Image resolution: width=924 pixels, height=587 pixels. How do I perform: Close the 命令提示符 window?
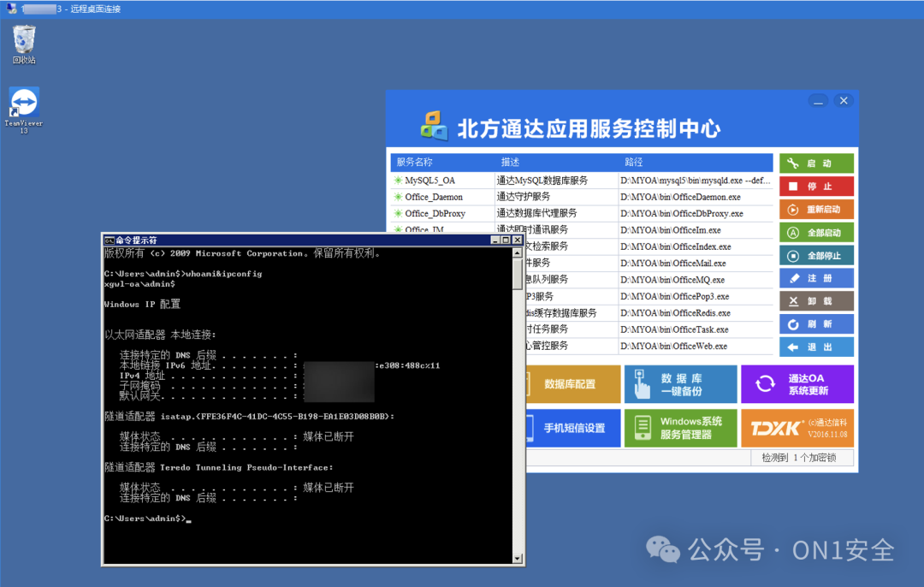click(518, 240)
